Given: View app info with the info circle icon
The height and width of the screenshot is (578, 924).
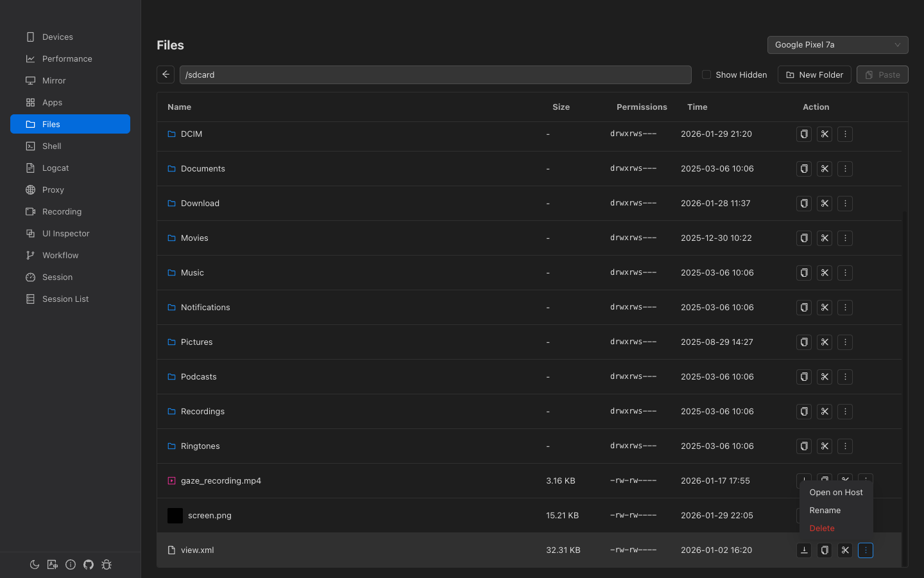Looking at the screenshot, I should [71, 565].
